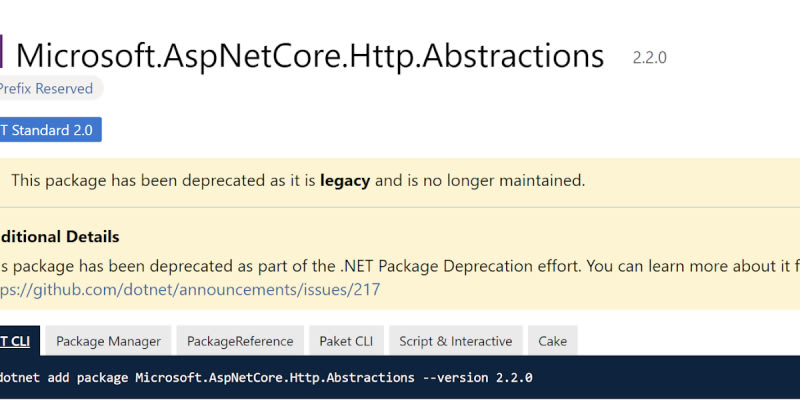Click the package name inside the CLI command
This screenshot has height=420, width=800.
[274, 378]
